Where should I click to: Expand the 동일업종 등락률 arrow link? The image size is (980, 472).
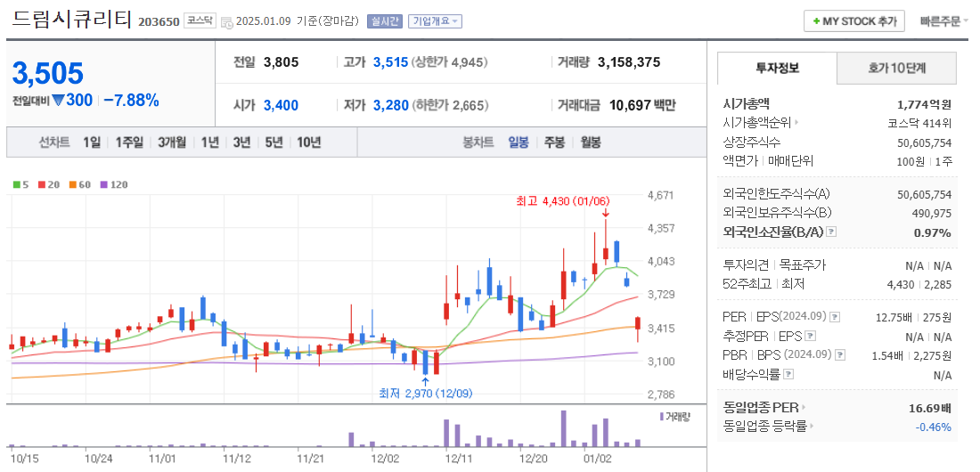click(x=770, y=427)
